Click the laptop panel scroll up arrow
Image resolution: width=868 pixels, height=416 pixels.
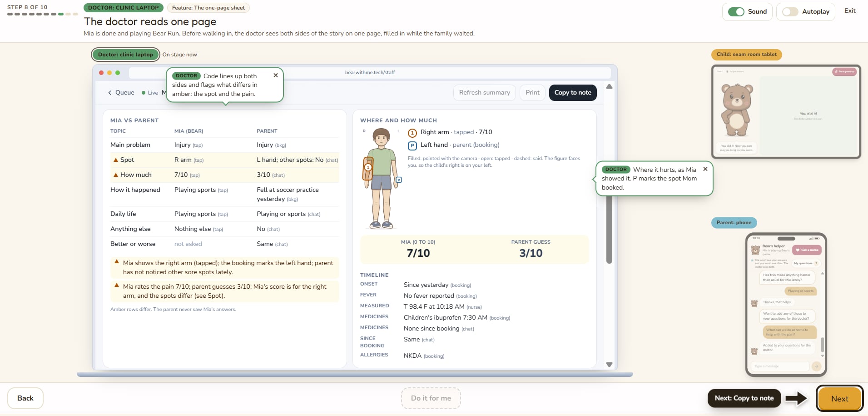pyautogui.click(x=609, y=87)
